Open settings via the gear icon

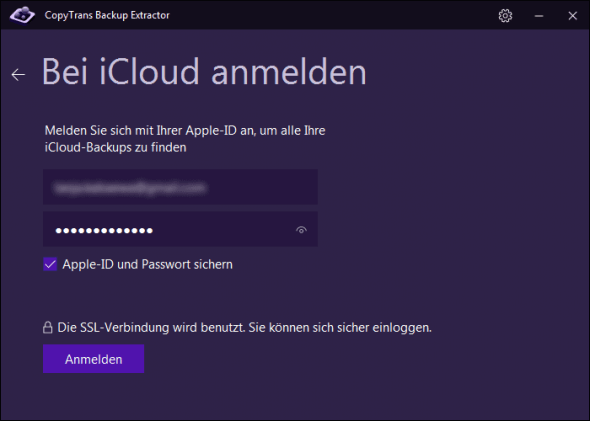click(505, 16)
